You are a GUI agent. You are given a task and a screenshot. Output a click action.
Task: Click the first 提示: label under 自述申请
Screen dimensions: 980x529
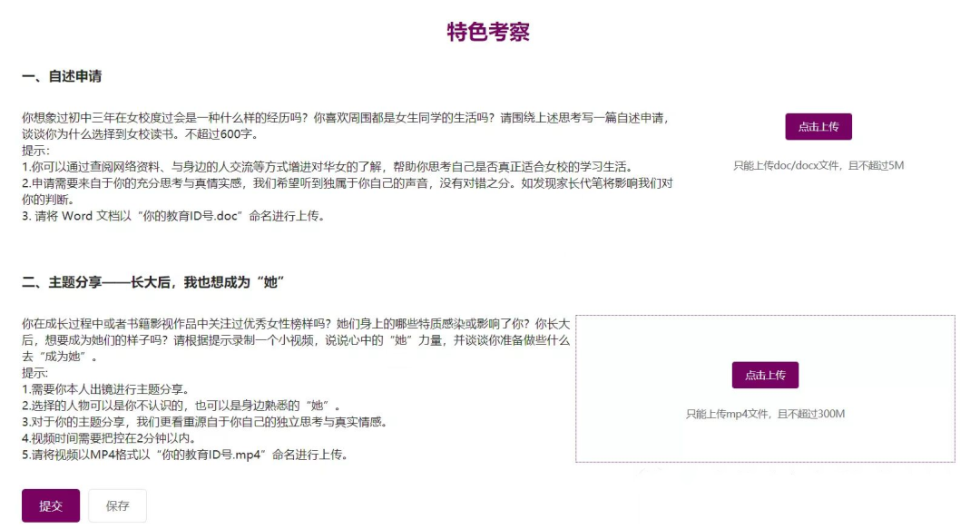pyautogui.click(x=35, y=151)
